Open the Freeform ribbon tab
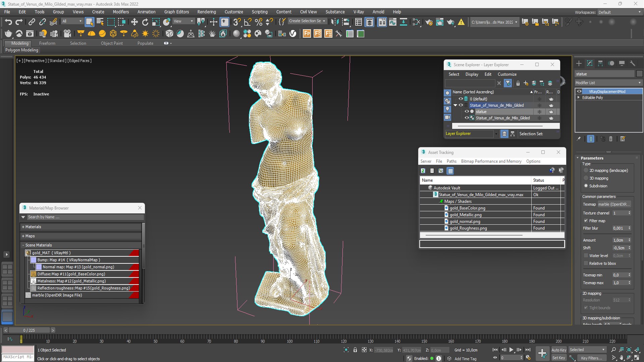This screenshot has width=644, height=362. click(x=47, y=43)
